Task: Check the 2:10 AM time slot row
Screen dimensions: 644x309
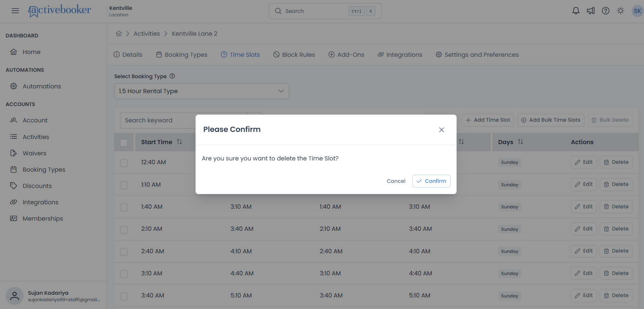Action: (124, 229)
